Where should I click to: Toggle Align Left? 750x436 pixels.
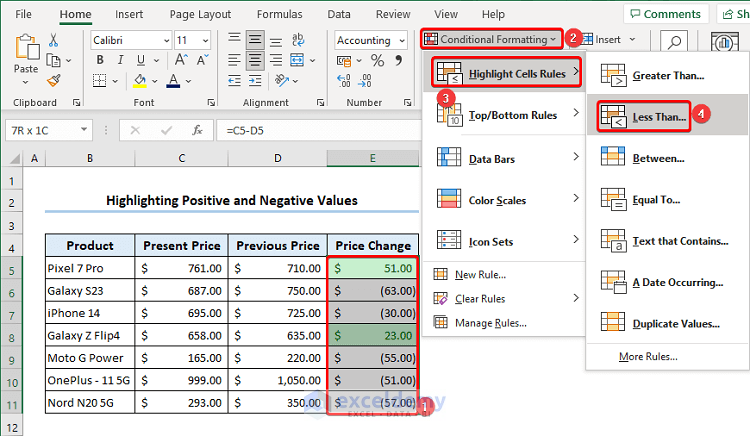tap(234, 60)
